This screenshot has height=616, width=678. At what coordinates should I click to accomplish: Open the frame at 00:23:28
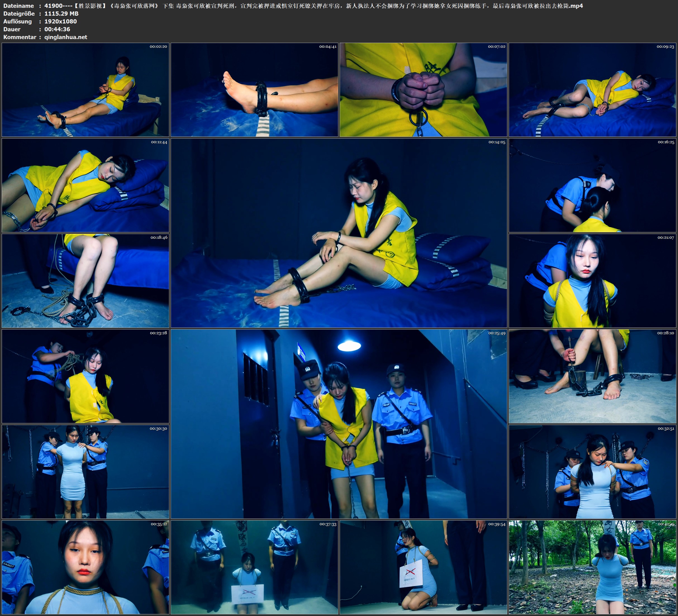click(x=85, y=376)
